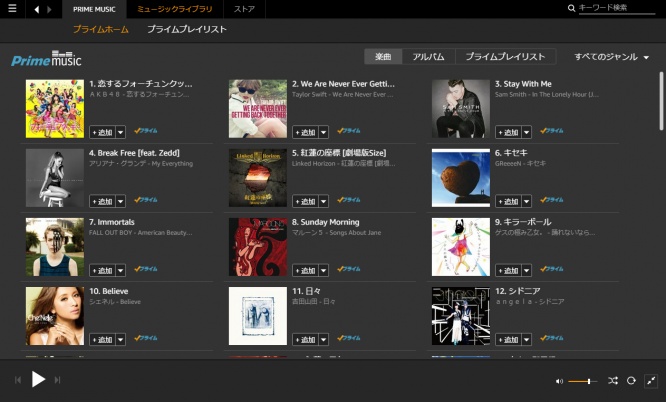The image size is (666, 402).
Task: Click the Prime Music logo
Action: pyautogui.click(x=46, y=59)
